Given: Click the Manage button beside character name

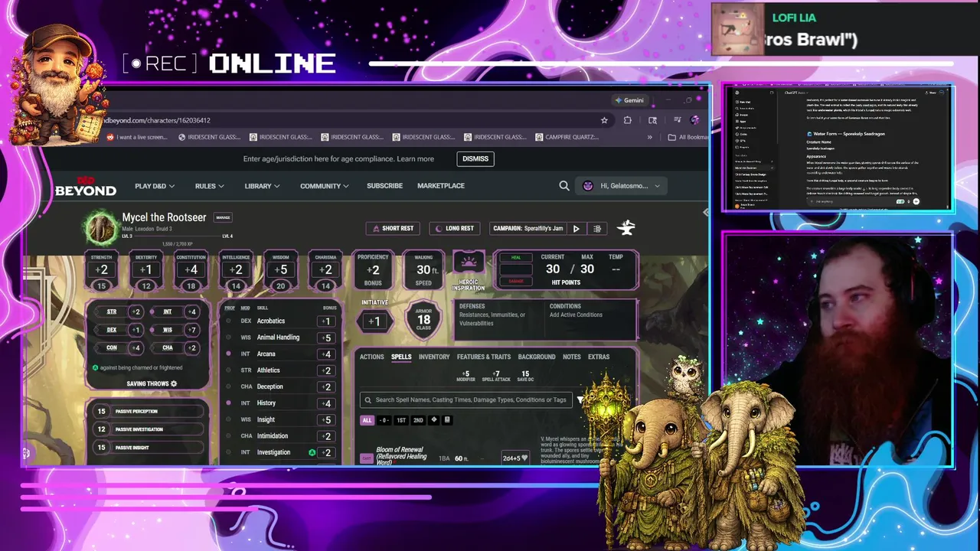Looking at the screenshot, I should (x=223, y=217).
